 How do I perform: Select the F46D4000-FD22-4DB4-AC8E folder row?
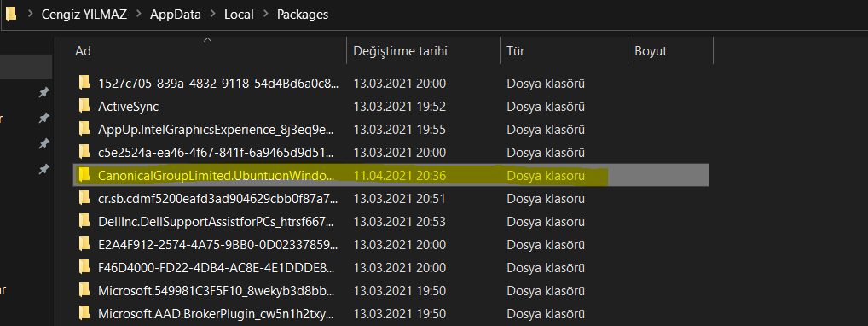point(391,267)
